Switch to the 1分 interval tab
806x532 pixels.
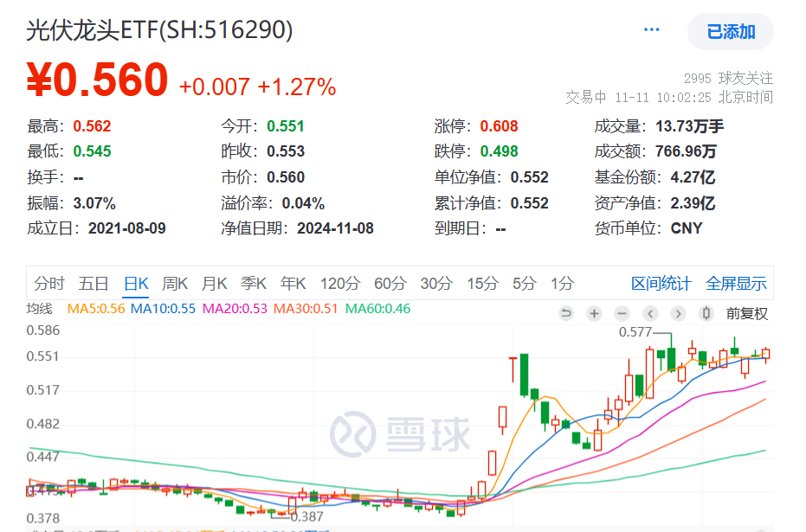(563, 284)
